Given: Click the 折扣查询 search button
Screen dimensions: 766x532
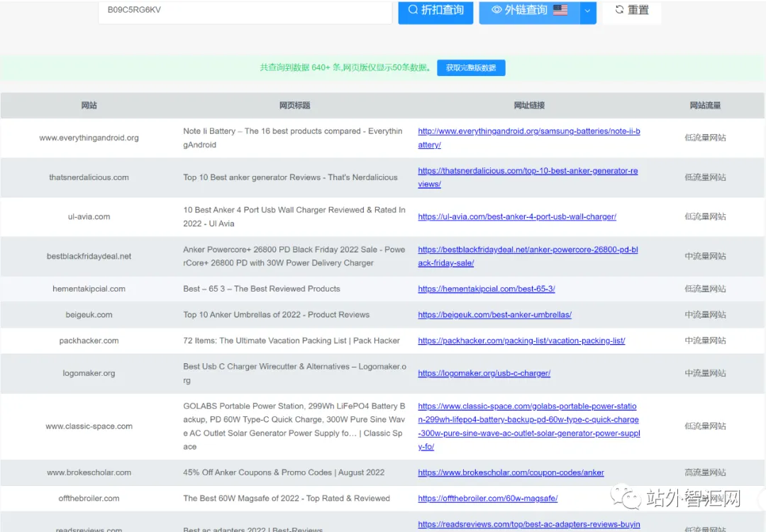Looking at the screenshot, I should tap(435, 11).
